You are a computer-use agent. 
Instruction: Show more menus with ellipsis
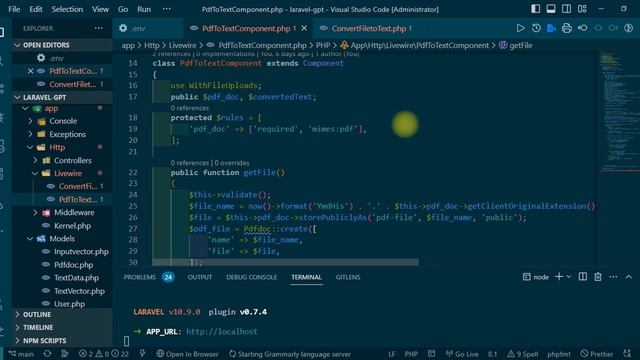(x=167, y=9)
